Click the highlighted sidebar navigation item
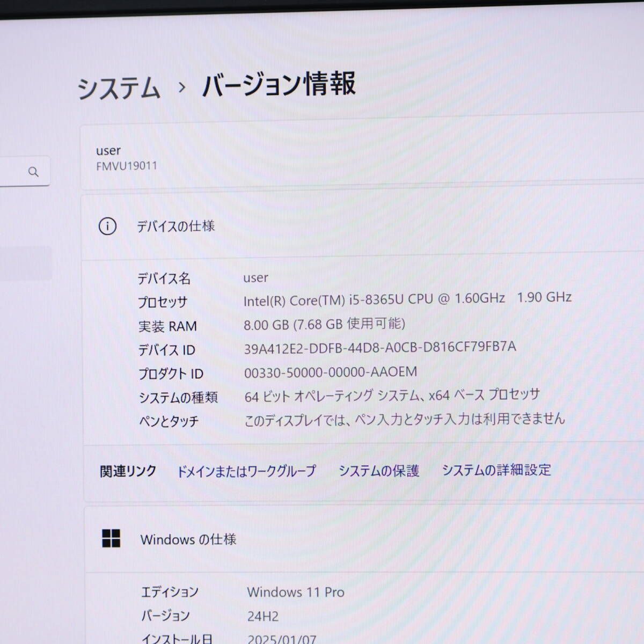This screenshot has height=644, width=644. pos(26,263)
